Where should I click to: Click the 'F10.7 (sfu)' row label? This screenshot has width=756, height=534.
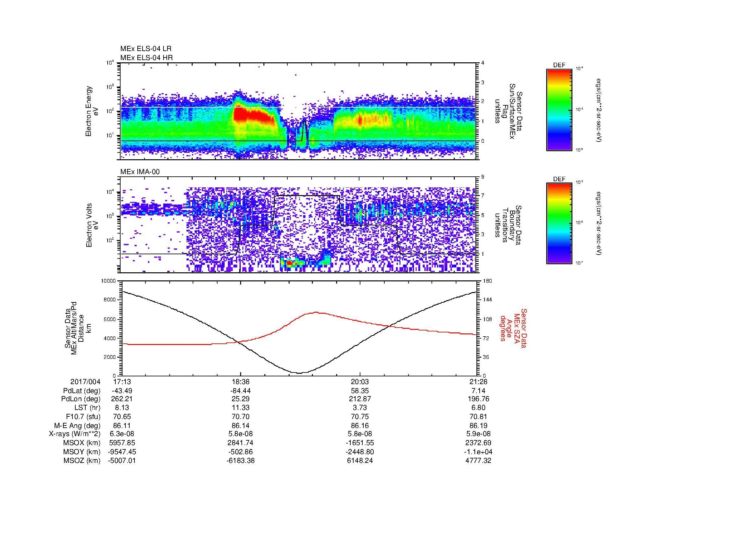coord(83,416)
